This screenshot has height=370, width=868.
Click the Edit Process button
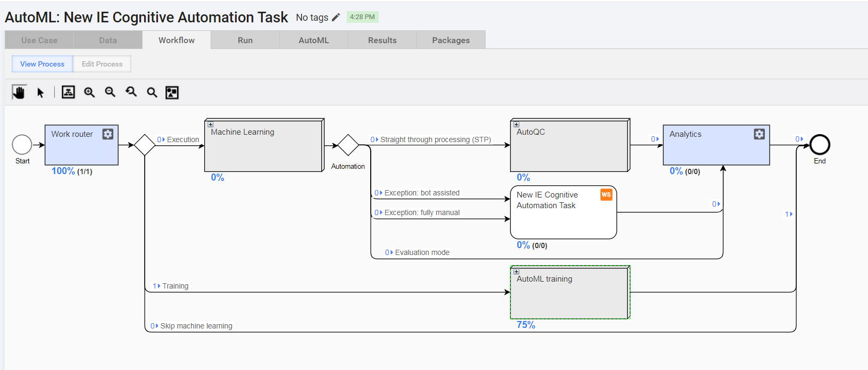[102, 64]
